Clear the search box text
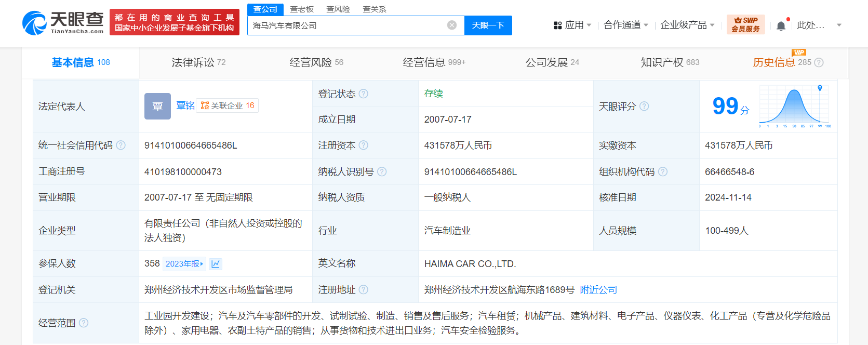Screen dimensions: 868x345 452,25
